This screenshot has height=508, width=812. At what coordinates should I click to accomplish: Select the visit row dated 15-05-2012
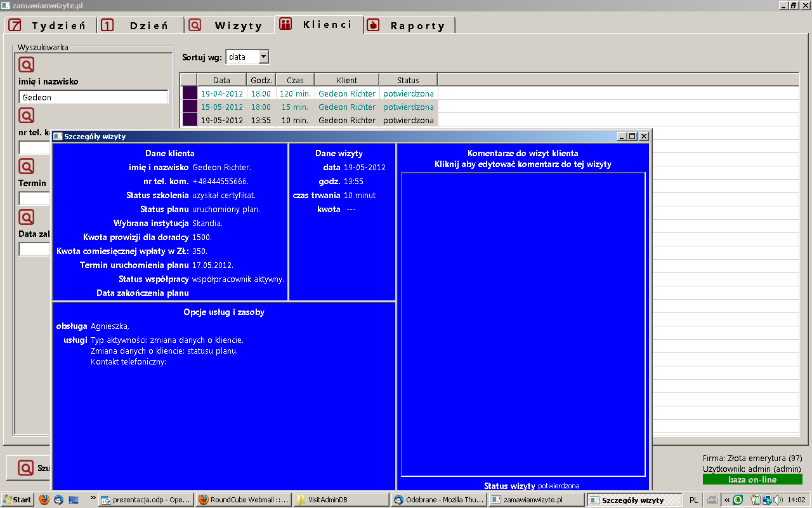(x=309, y=107)
